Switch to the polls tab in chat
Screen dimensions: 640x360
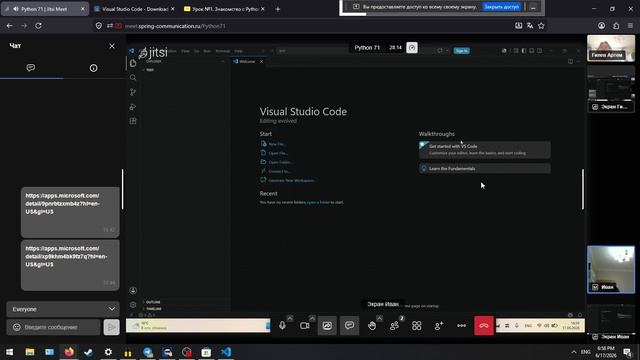click(93, 68)
